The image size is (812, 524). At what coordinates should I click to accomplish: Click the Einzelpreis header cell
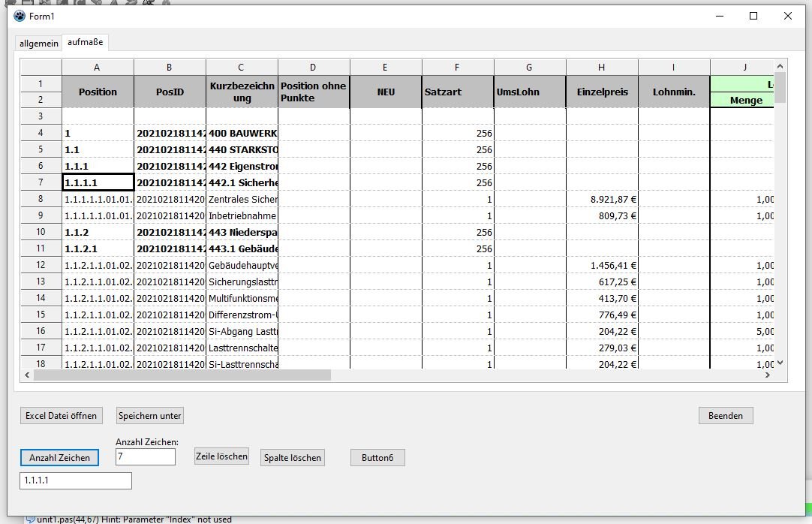[602, 92]
